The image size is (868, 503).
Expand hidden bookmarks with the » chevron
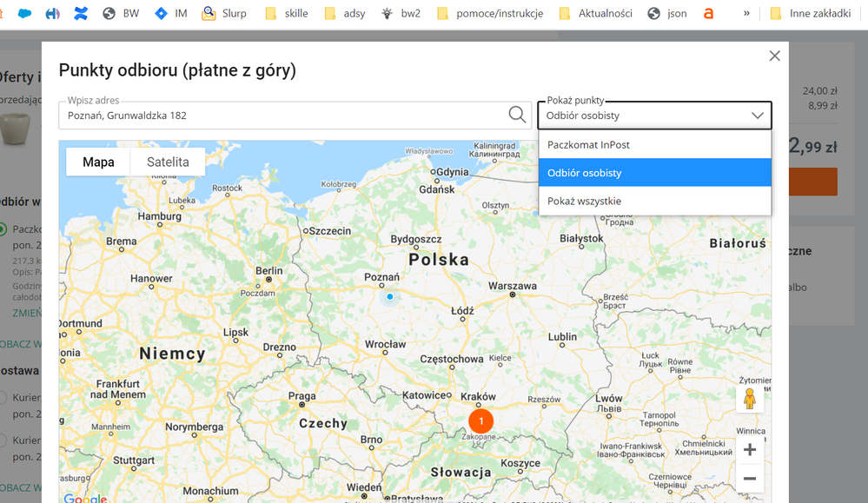tap(746, 13)
